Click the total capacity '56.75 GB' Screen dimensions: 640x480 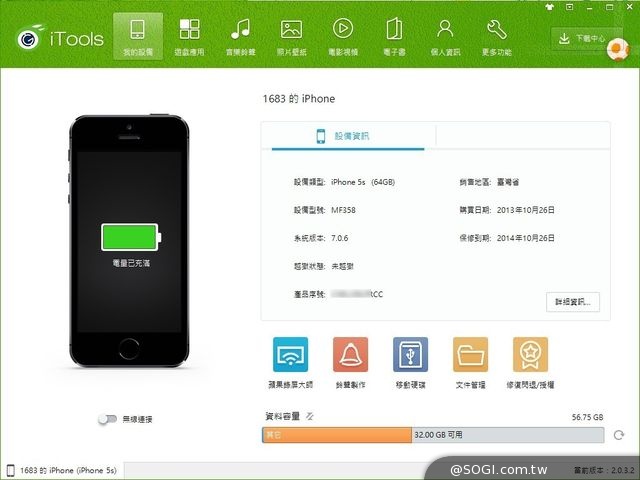(x=587, y=417)
